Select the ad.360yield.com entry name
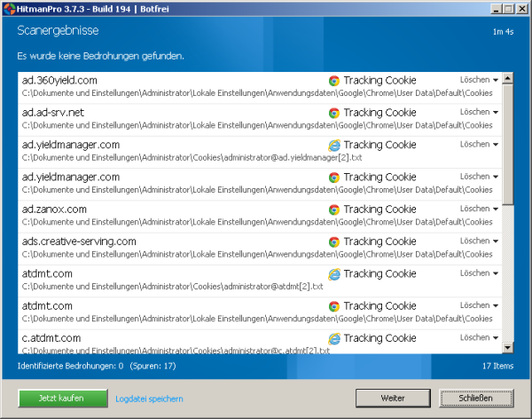532x419 pixels. point(59,81)
